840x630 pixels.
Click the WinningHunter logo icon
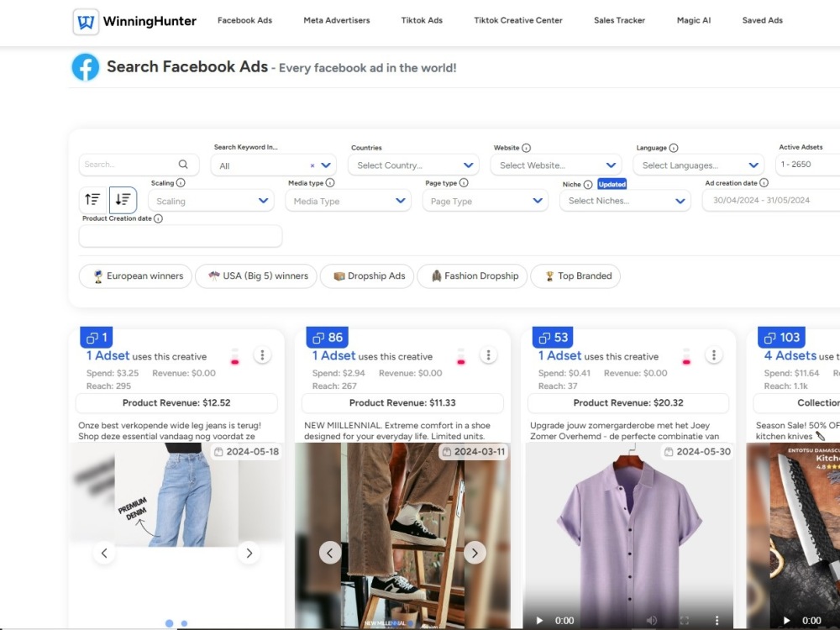(86, 22)
